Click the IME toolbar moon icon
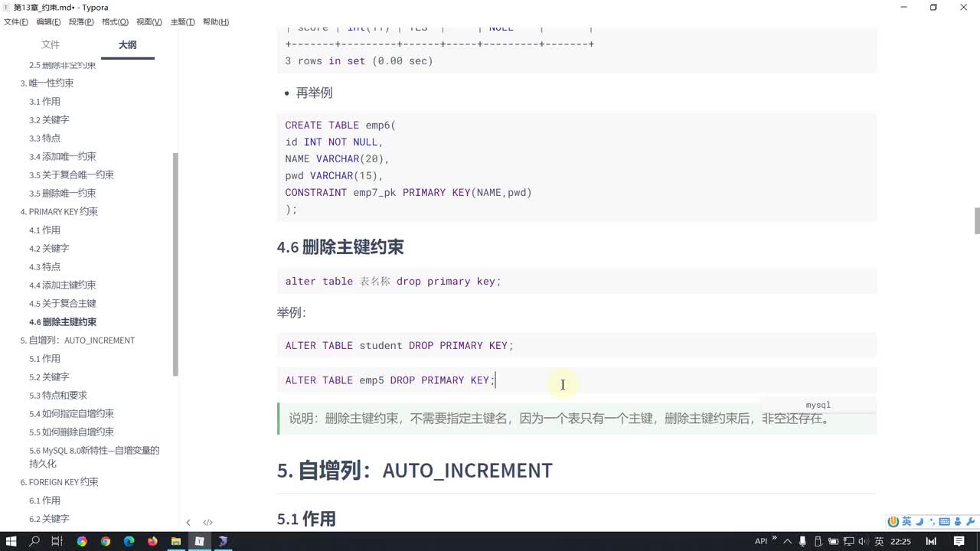The image size is (980, 551). coord(920,522)
